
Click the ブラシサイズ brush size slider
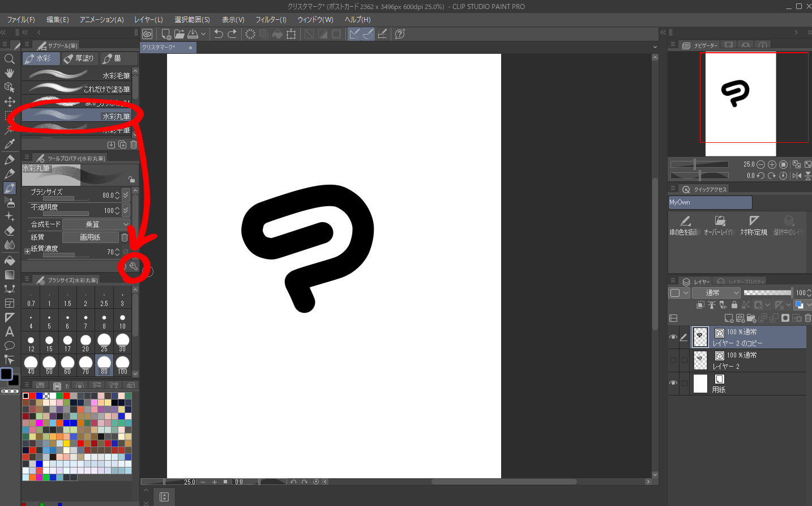pyautogui.click(x=65, y=198)
